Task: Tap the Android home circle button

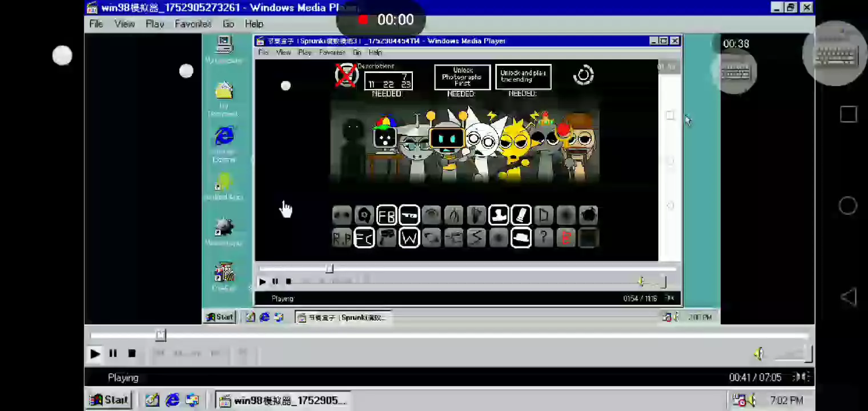Action: point(848,206)
